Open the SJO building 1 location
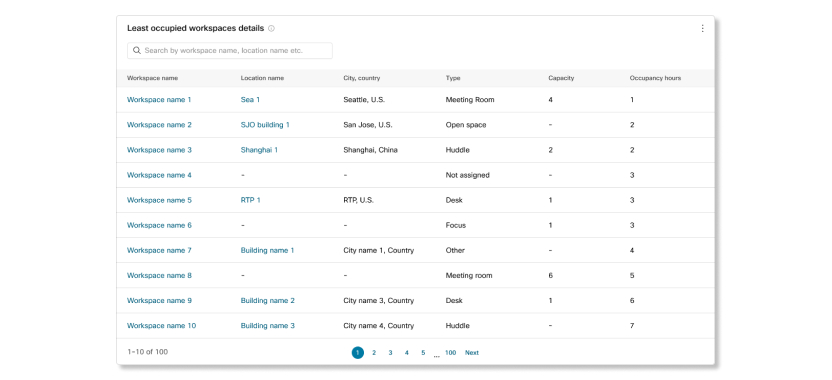The image size is (832, 380). [265, 125]
